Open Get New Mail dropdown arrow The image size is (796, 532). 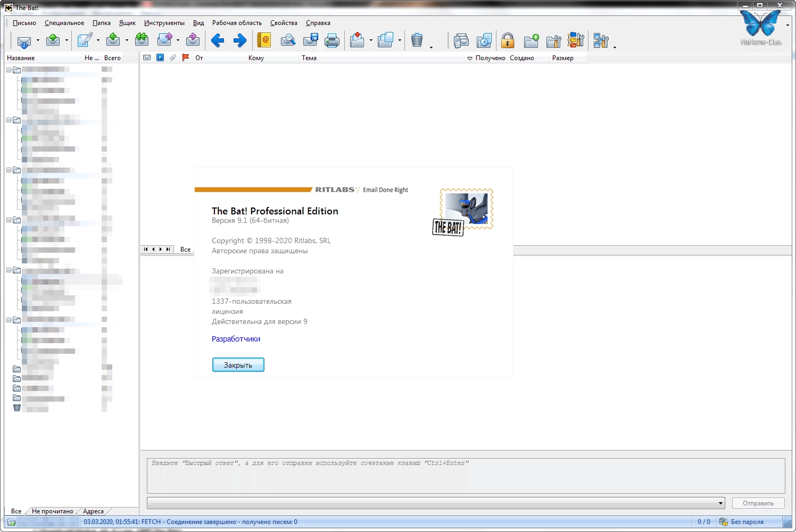pos(38,40)
